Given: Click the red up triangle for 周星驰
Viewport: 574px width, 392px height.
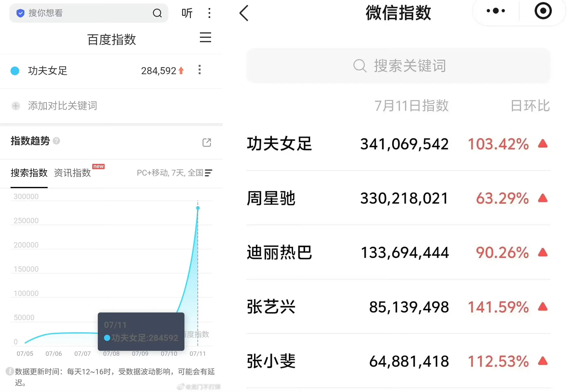Looking at the screenshot, I should [x=543, y=198].
